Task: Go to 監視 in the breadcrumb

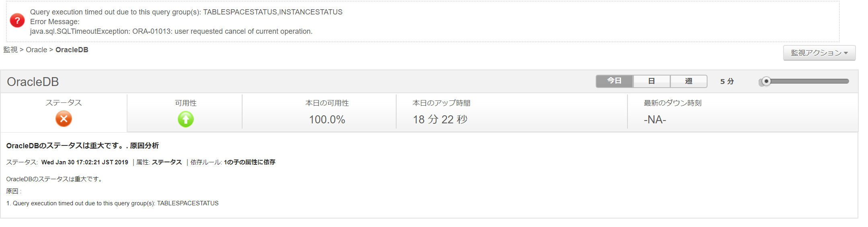Action: (x=10, y=50)
